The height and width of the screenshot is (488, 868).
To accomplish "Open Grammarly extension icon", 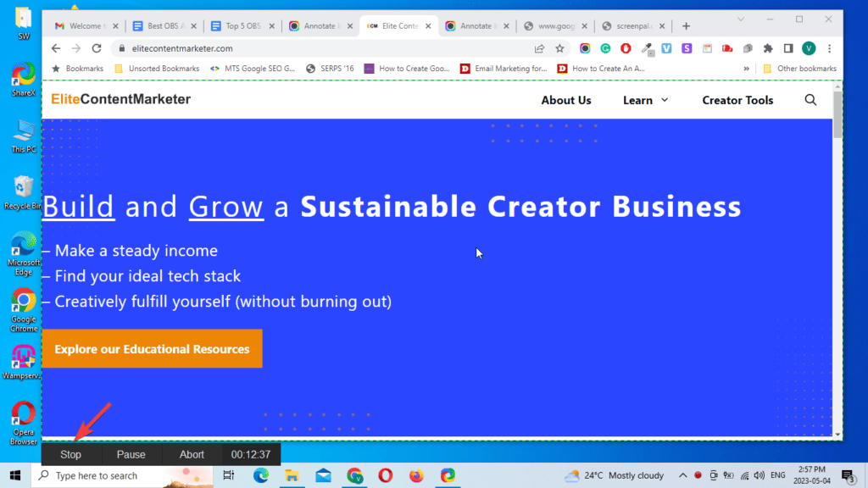I will [606, 48].
